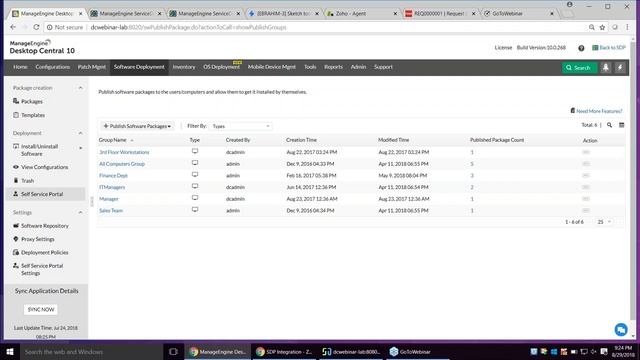
Task: Open action menu for 3rd Floor Workstations
Action: (x=586, y=152)
